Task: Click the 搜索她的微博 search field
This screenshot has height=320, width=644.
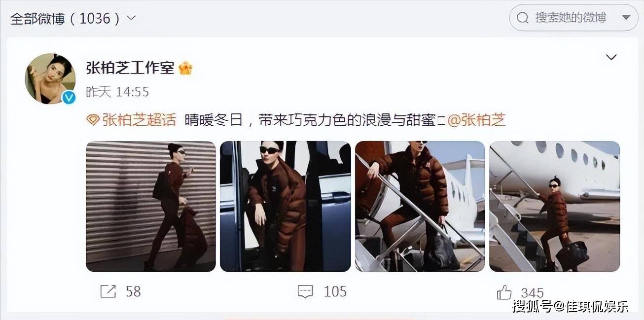Action: point(573,18)
